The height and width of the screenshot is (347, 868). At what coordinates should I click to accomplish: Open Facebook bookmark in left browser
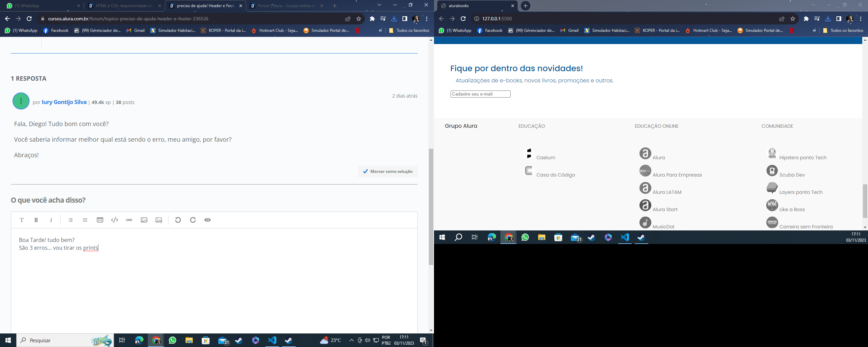[x=56, y=30]
